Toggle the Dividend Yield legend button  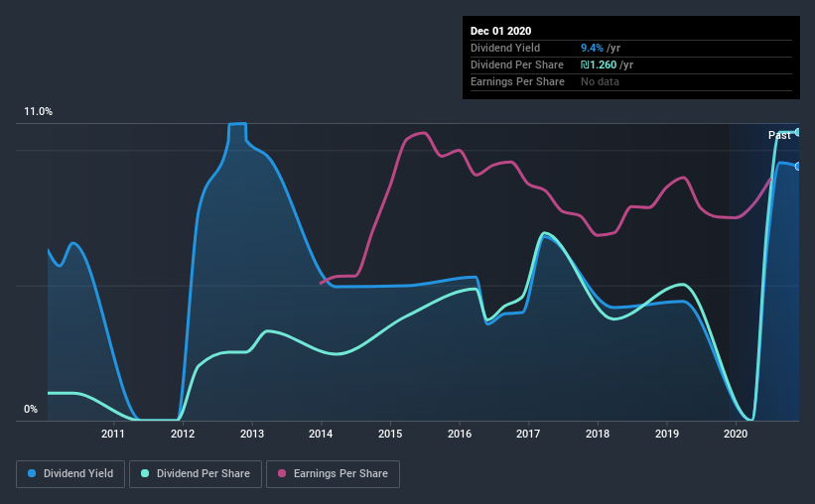tap(70, 474)
